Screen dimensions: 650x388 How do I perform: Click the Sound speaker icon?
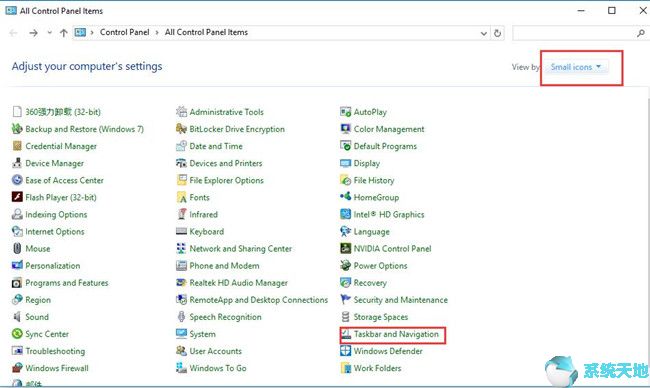coord(17,317)
